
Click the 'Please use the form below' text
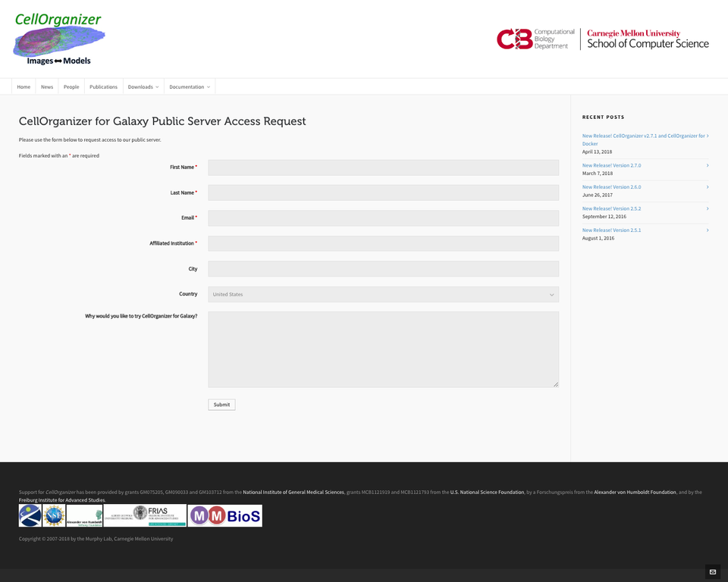pyautogui.click(x=90, y=139)
